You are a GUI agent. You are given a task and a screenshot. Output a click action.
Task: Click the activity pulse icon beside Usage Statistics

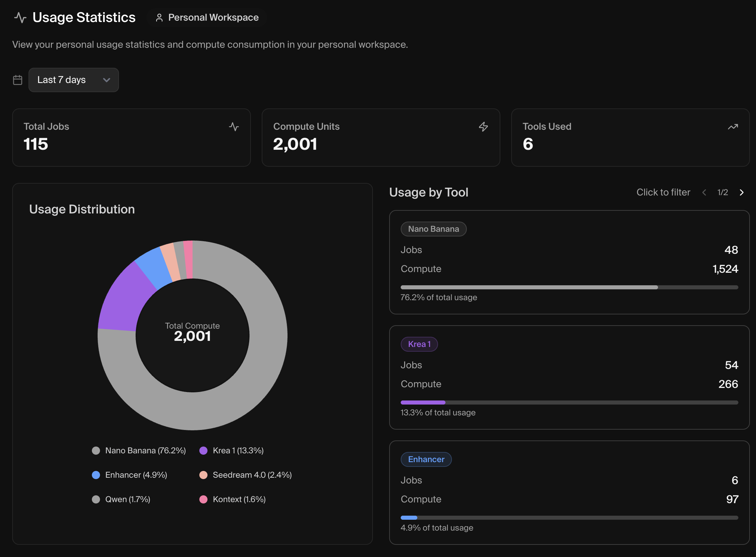[20, 18]
